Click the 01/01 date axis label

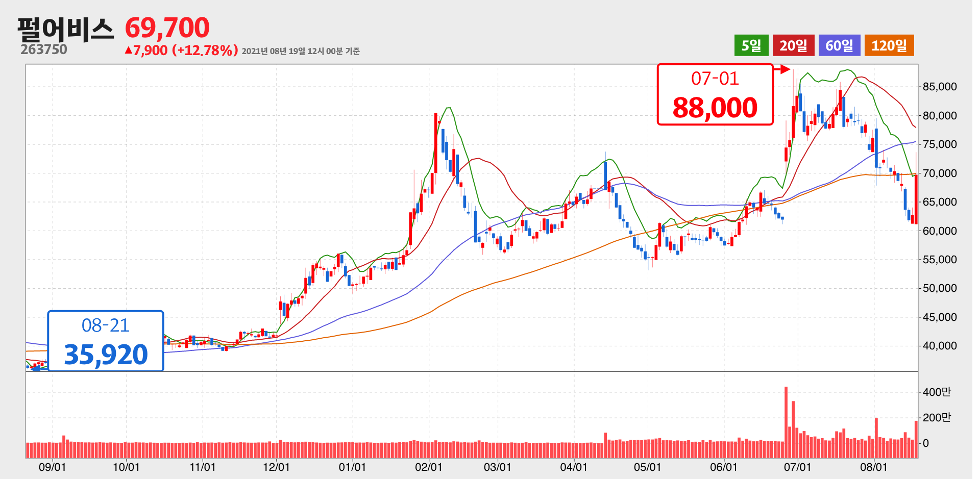[x=353, y=467]
